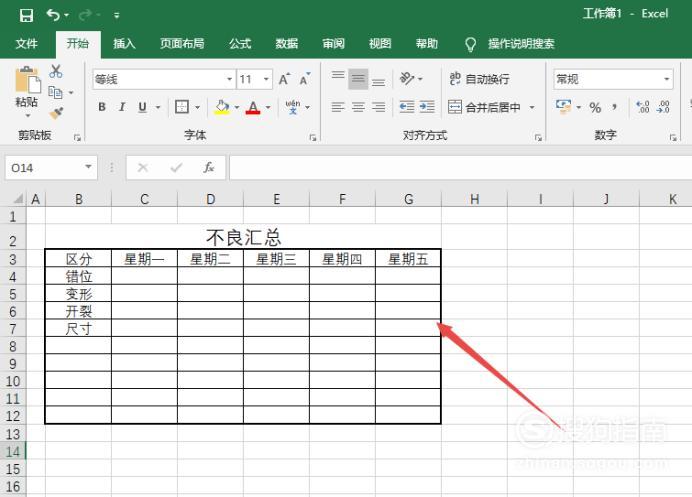Image resolution: width=692 pixels, height=497 pixels.
Task: Click the text orientation icon
Action: click(407, 79)
